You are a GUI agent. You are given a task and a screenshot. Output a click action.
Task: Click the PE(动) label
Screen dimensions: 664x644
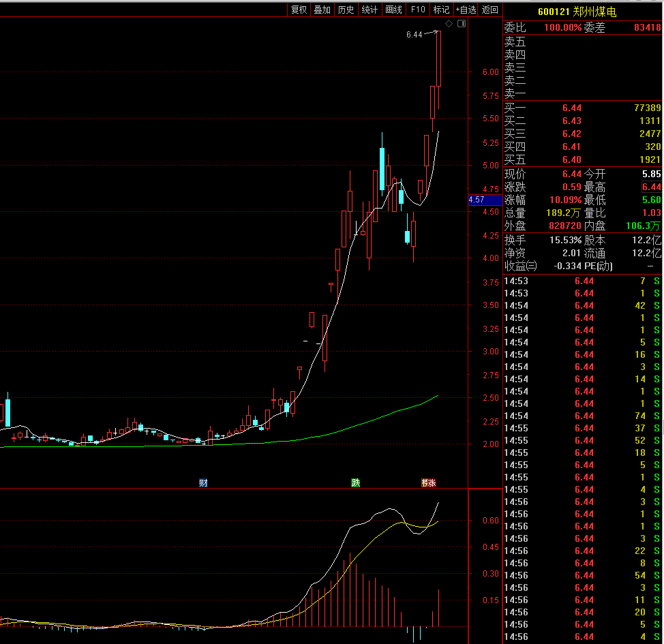coord(598,266)
